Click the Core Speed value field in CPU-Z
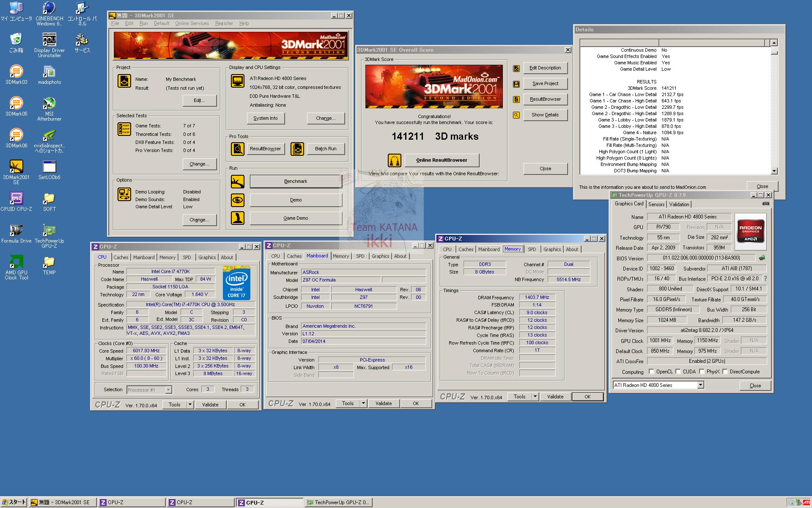The image size is (812, 508). pos(146,351)
